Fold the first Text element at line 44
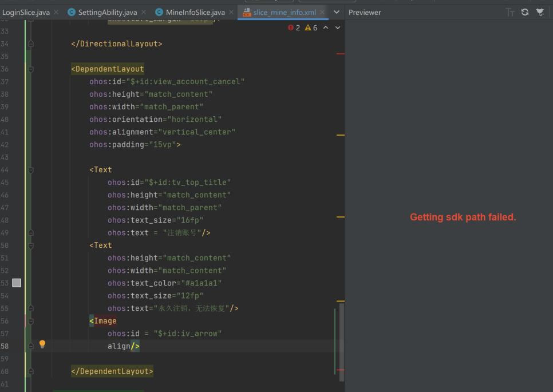Screen dimensions: 553x392 click(x=31, y=170)
